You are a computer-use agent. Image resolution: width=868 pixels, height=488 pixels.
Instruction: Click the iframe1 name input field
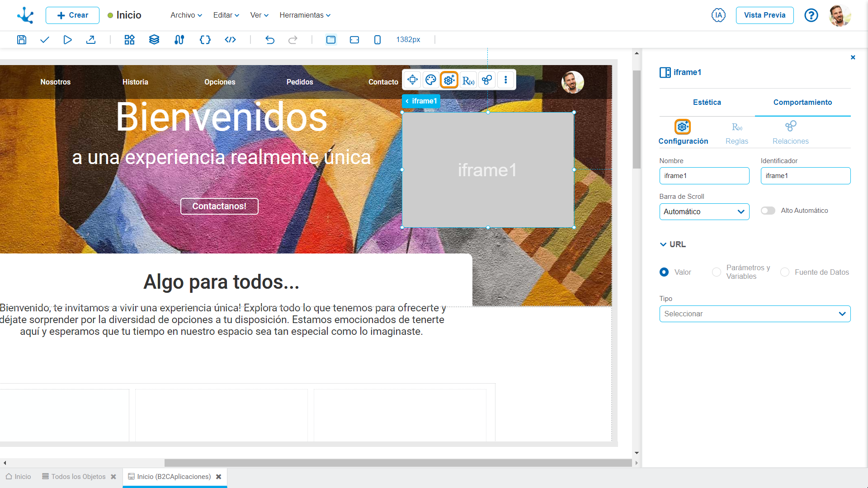click(704, 176)
